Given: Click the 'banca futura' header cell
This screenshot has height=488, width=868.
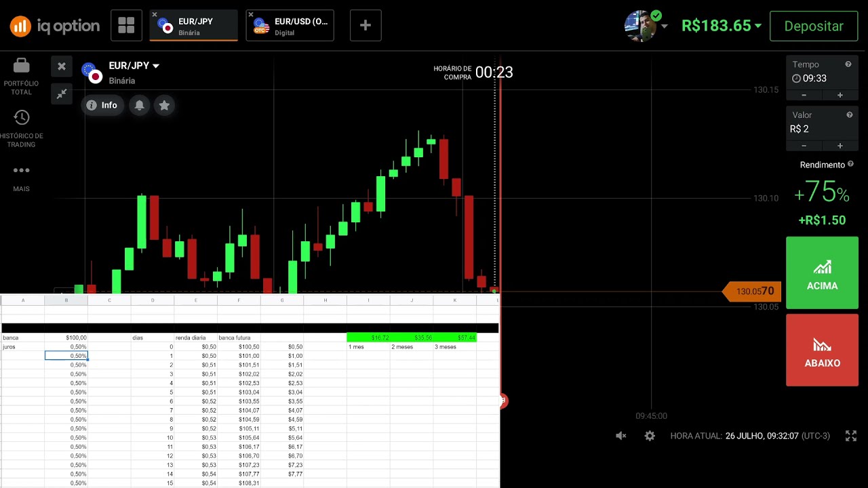Looking at the screenshot, I should pyautogui.click(x=239, y=338).
